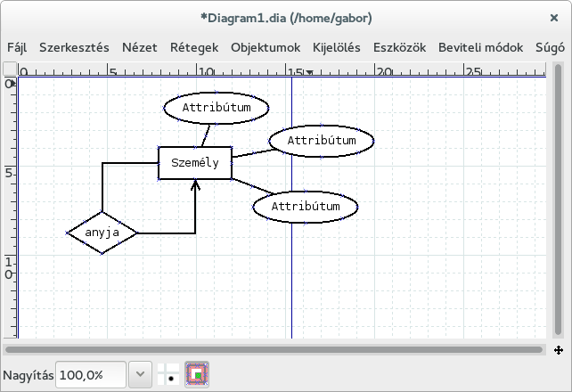
Task: Select the topmost Attribútum ellipse
Action: tap(217, 108)
